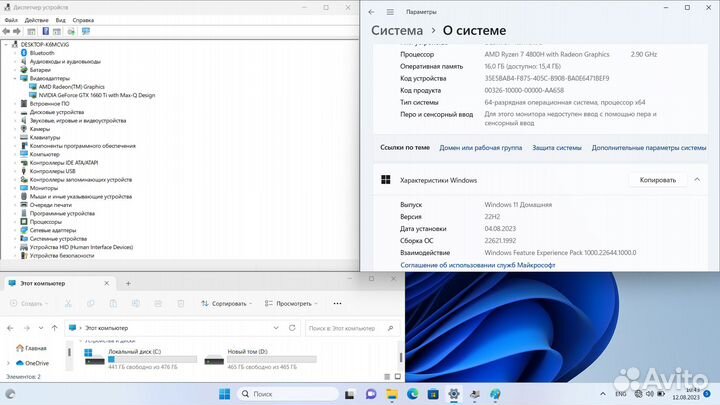Click the monitor scan icon in Device Manager toolbar
This screenshot has width=720, height=405.
point(85,31)
